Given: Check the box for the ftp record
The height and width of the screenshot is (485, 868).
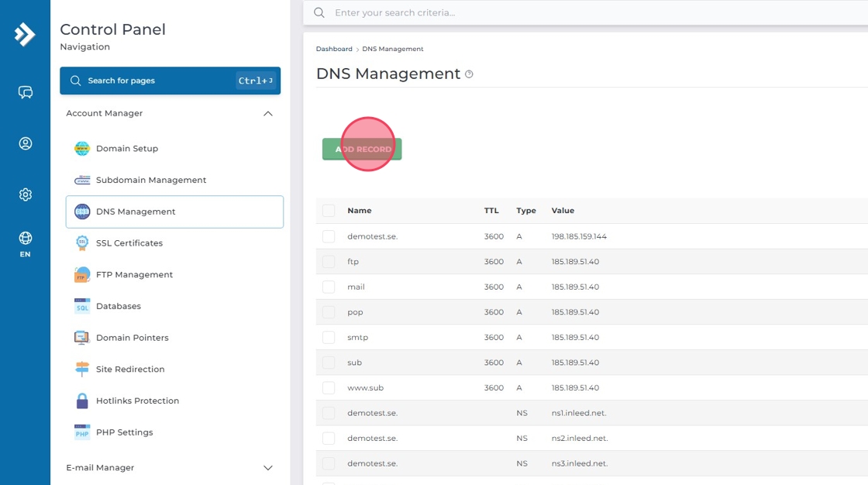Looking at the screenshot, I should pyautogui.click(x=329, y=262).
